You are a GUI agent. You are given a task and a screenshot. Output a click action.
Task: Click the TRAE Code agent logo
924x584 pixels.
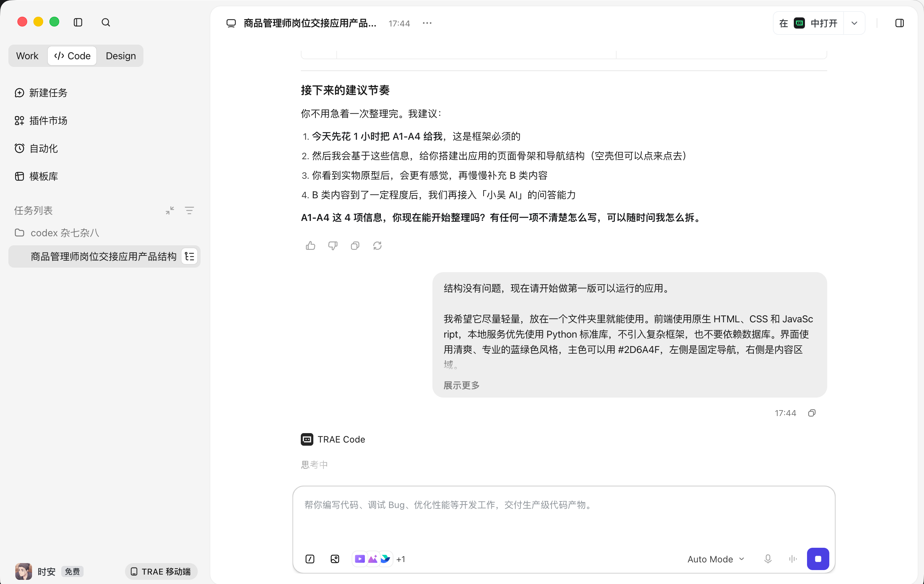click(x=307, y=439)
